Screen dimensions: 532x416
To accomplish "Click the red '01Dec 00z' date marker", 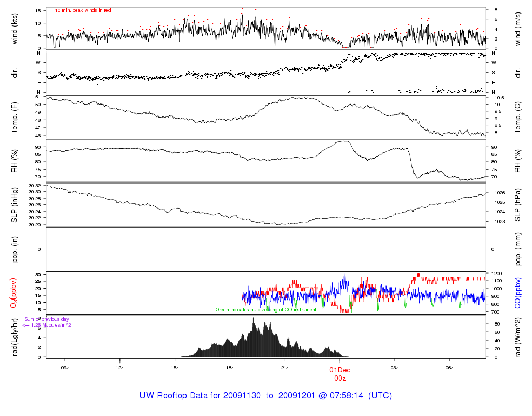I will (x=340, y=374).
